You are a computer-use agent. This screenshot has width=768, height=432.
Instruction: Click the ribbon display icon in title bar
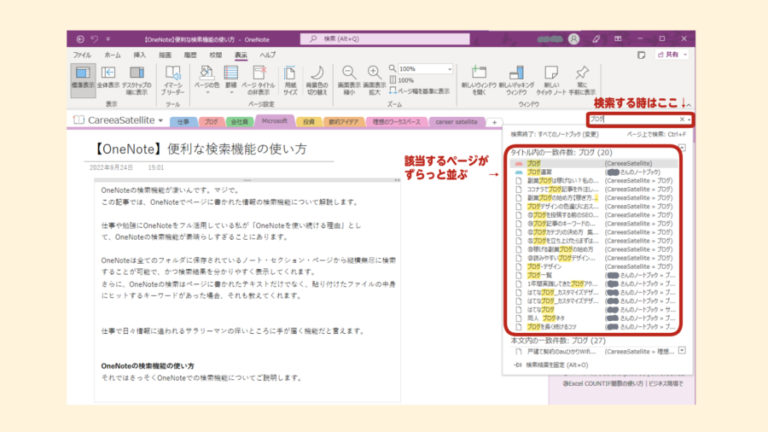point(618,39)
